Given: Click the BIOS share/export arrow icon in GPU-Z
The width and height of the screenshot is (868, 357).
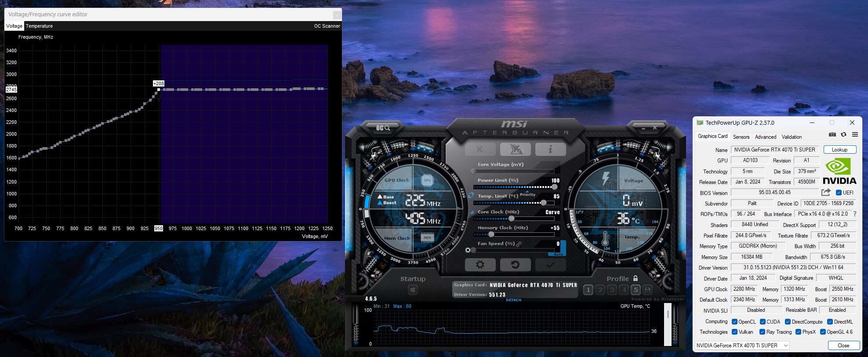Looking at the screenshot, I should [x=826, y=192].
